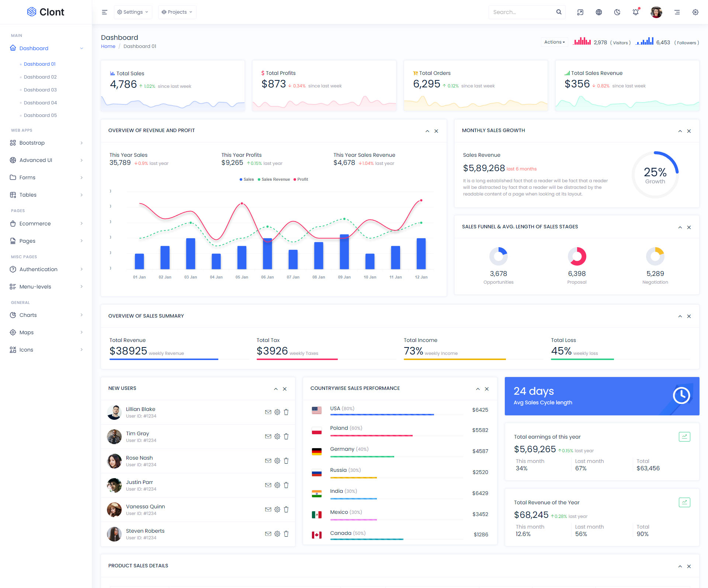Click the Home breadcrumb link

point(108,46)
